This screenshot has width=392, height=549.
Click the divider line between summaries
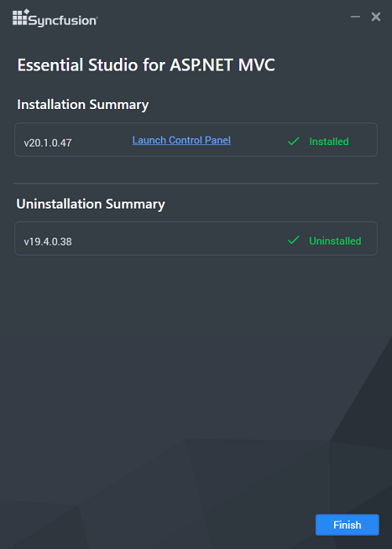click(x=196, y=183)
